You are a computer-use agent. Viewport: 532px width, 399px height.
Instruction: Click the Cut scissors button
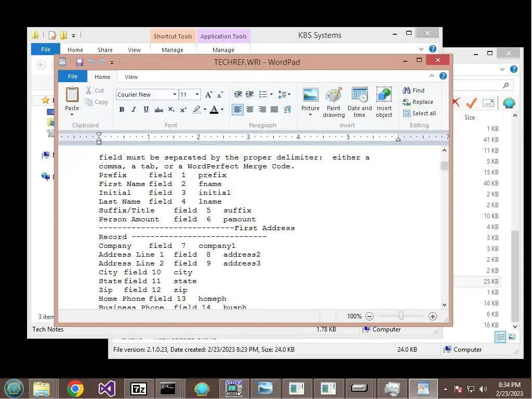click(95, 90)
